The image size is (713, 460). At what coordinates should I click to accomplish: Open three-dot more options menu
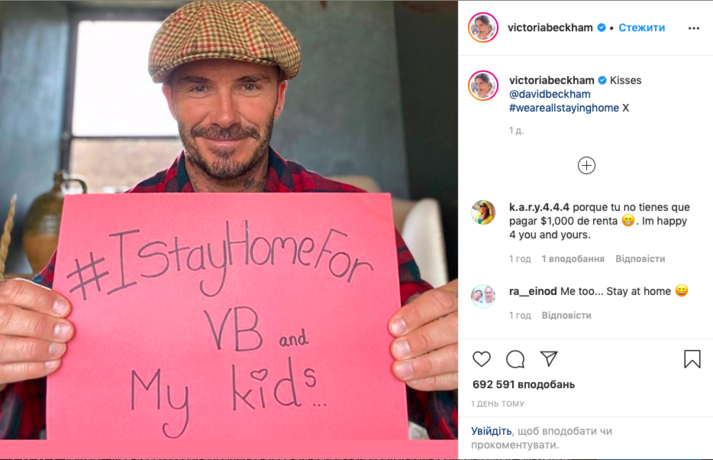click(x=694, y=28)
